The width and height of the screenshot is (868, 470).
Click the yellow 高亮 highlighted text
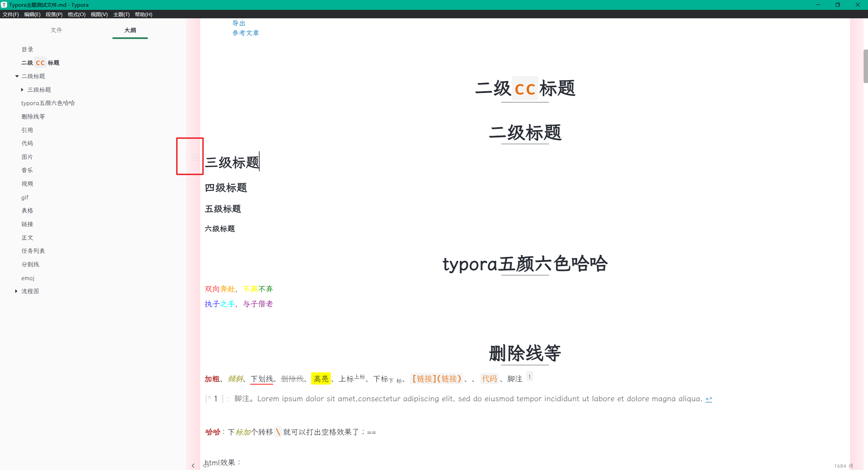(x=321, y=378)
